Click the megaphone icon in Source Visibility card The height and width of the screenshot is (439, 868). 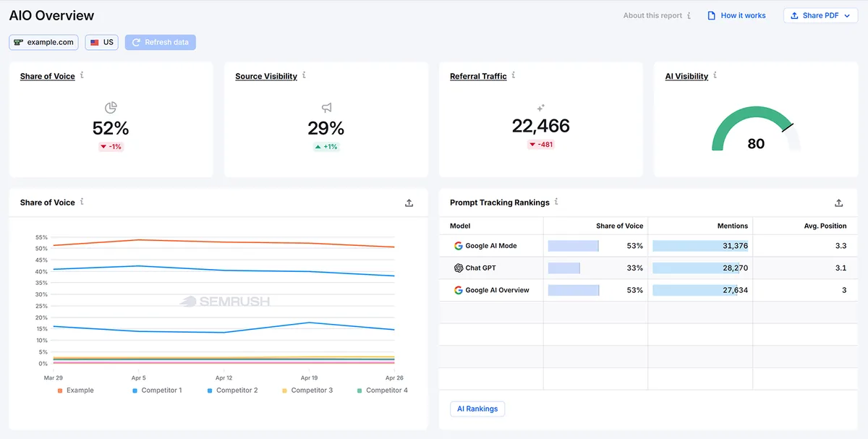(326, 108)
